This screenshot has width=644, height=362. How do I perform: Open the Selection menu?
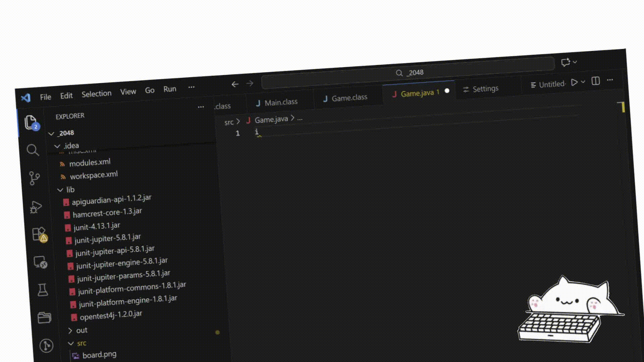tap(96, 93)
